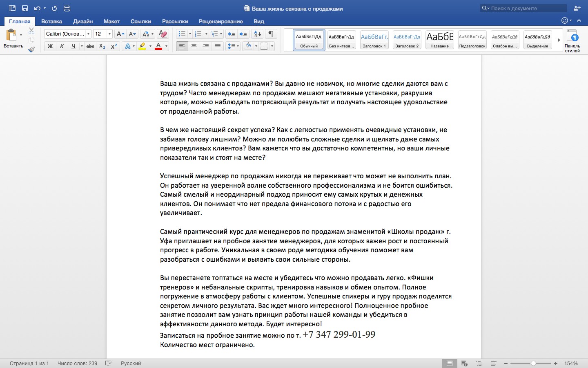This screenshot has height=368, width=588.
Task: Toggle bold formatting (Ж)
Action: [50, 46]
